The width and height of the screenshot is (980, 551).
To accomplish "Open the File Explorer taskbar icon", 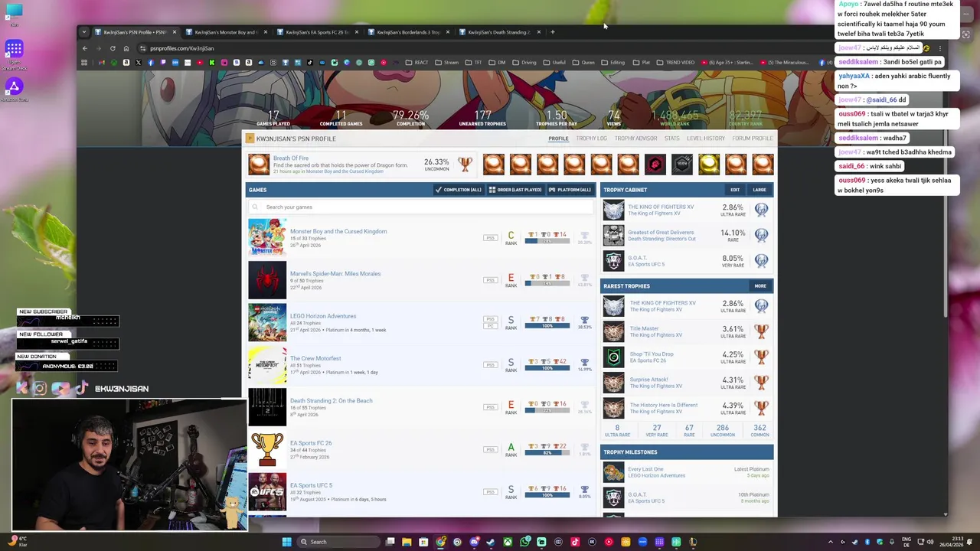I will click(407, 542).
